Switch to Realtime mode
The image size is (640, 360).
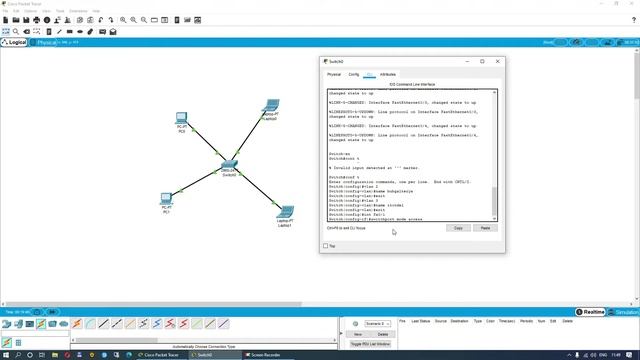(590, 312)
